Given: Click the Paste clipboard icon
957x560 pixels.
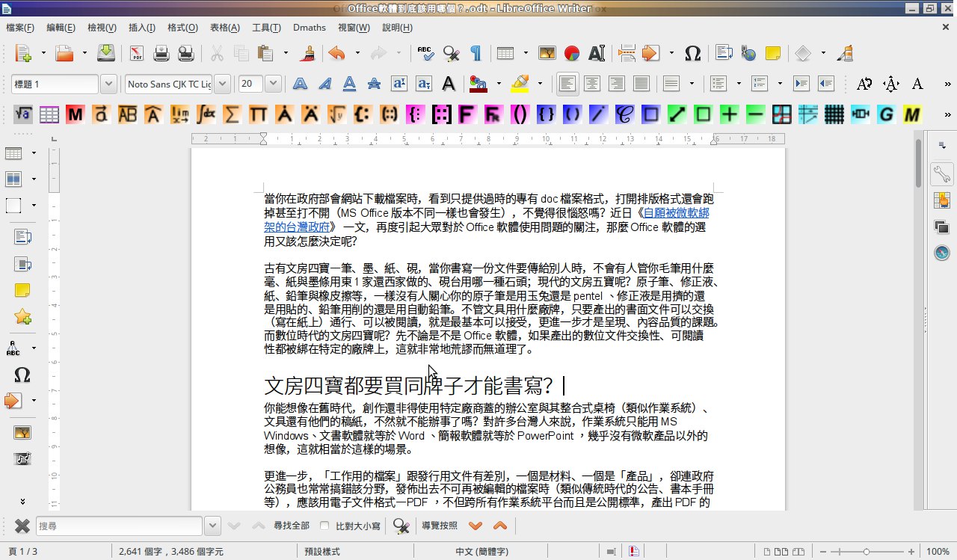Looking at the screenshot, I should coord(265,53).
